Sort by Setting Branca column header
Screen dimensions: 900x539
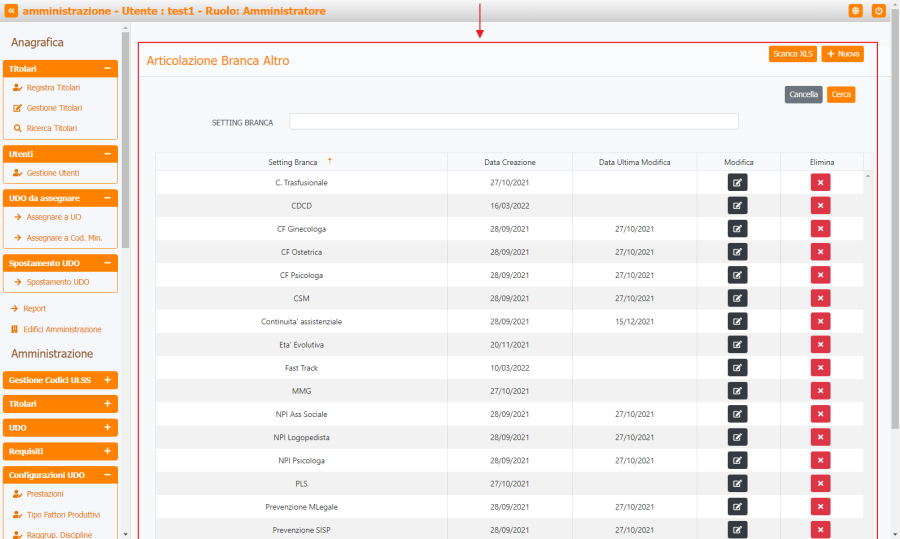pyautogui.click(x=293, y=162)
